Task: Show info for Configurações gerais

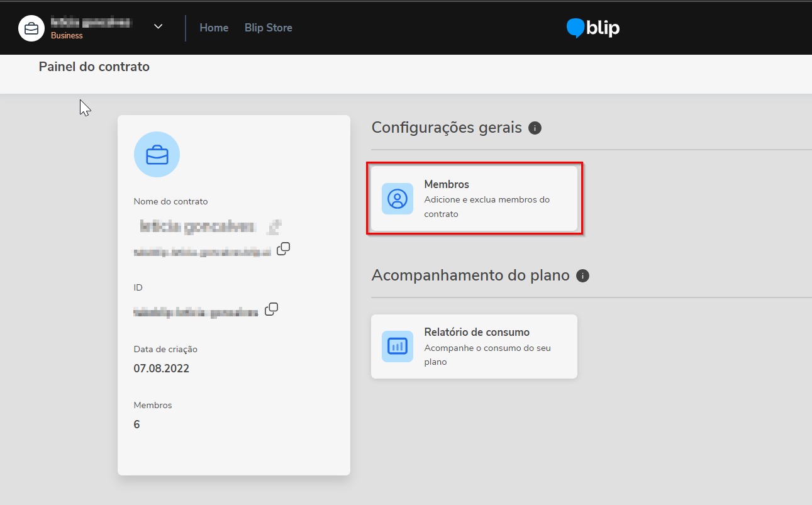Action: pyautogui.click(x=535, y=128)
